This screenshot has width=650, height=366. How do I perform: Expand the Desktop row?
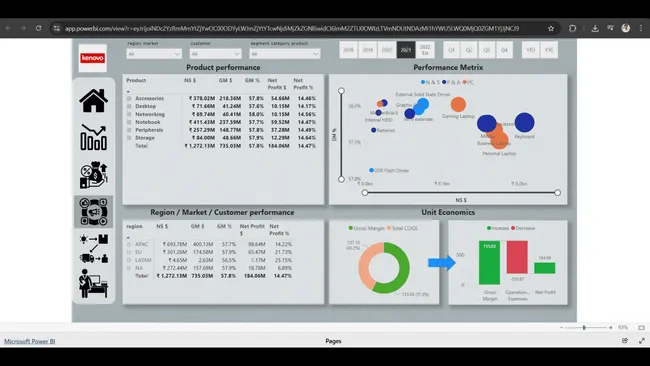(129, 106)
